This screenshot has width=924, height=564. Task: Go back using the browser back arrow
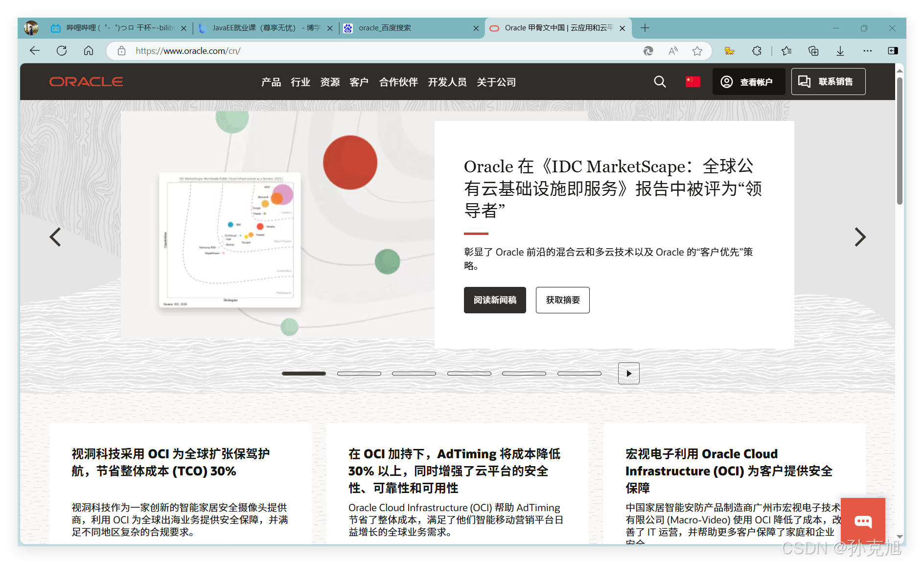click(x=35, y=51)
